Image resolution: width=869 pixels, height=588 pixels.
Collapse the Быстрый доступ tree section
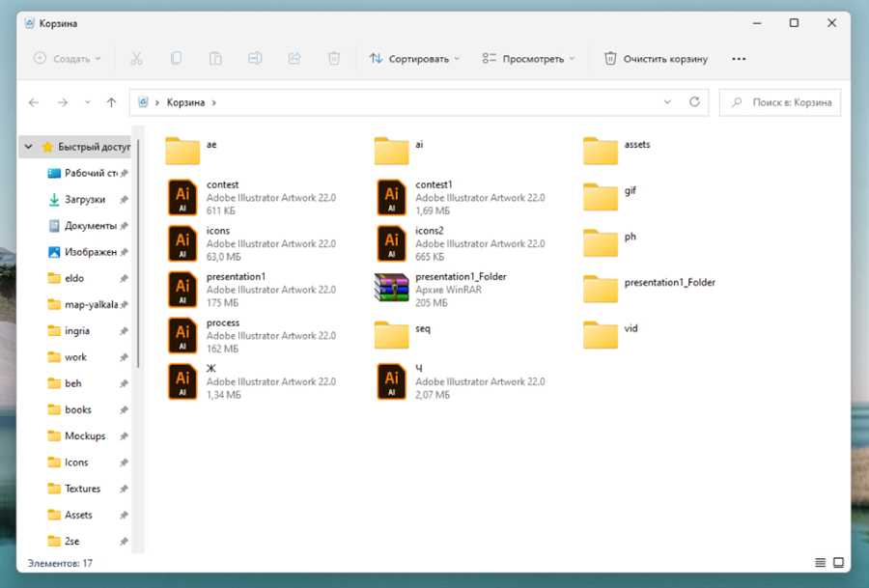29,147
